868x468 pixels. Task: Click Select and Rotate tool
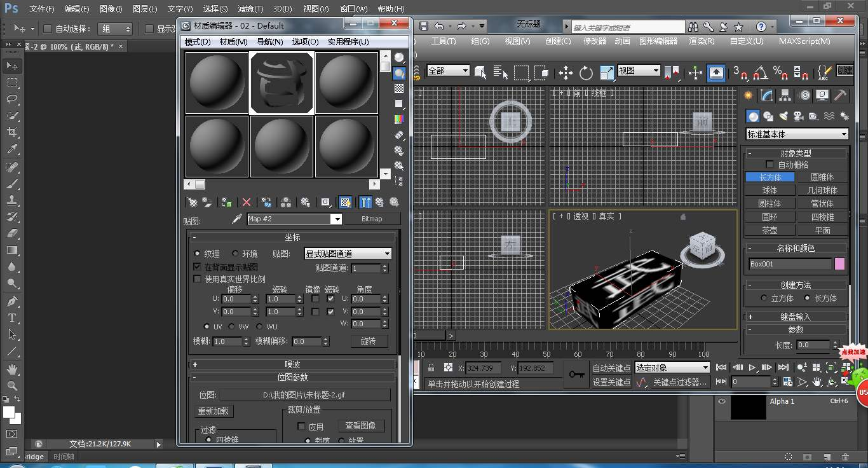(586, 72)
